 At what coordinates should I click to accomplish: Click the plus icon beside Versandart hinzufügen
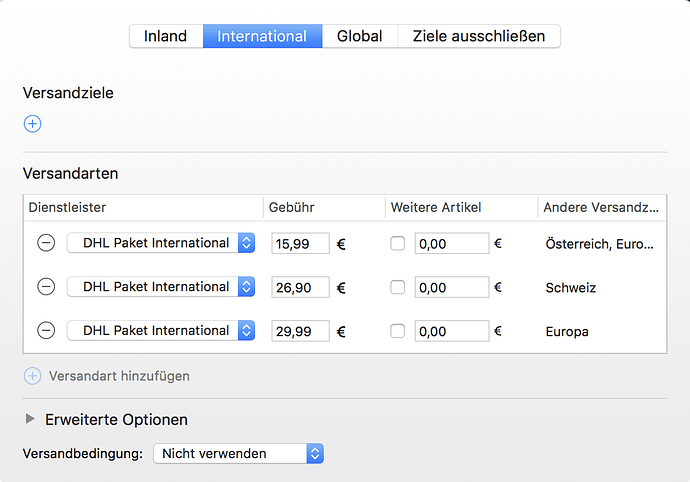tap(33, 376)
